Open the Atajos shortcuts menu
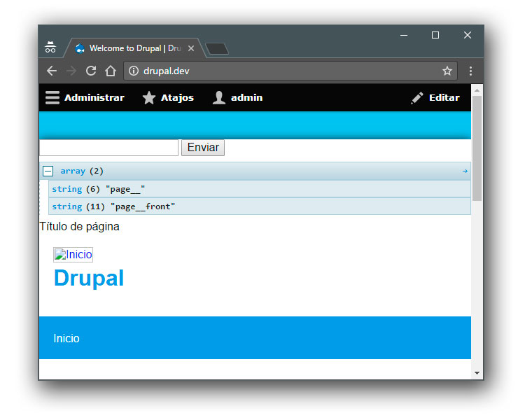This screenshot has height=420, width=518. click(x=168, y=97)
